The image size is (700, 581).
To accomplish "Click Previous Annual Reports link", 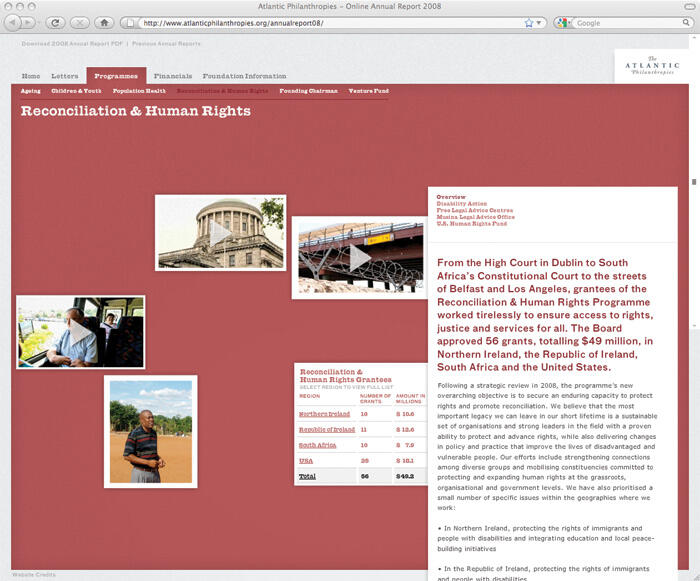I will 166,44.
